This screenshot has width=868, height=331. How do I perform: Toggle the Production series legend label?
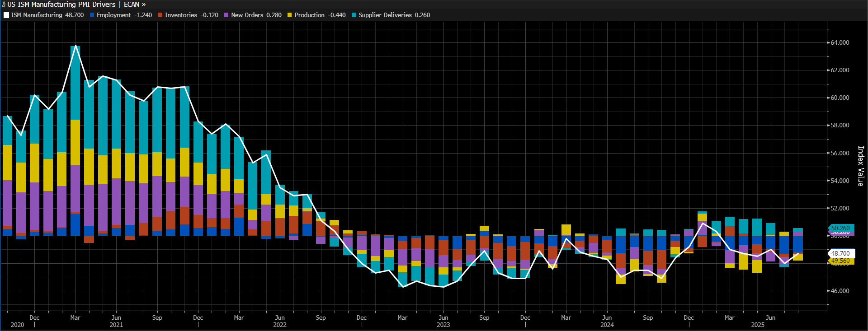[309, 15]
